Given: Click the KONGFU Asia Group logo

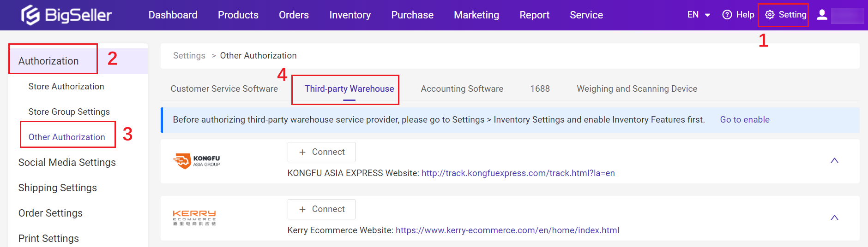Looking at the screenshot, I should (x=196, y=161).
